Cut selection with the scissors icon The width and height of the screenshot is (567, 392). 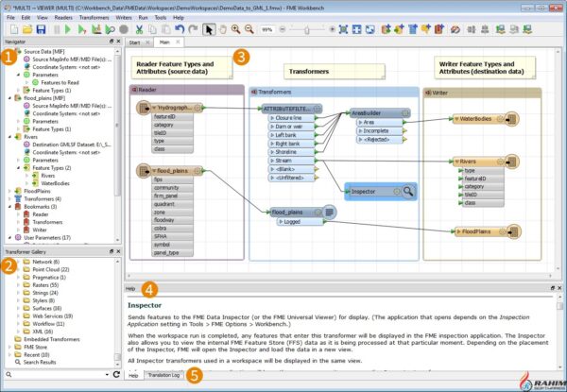(139, 29)
